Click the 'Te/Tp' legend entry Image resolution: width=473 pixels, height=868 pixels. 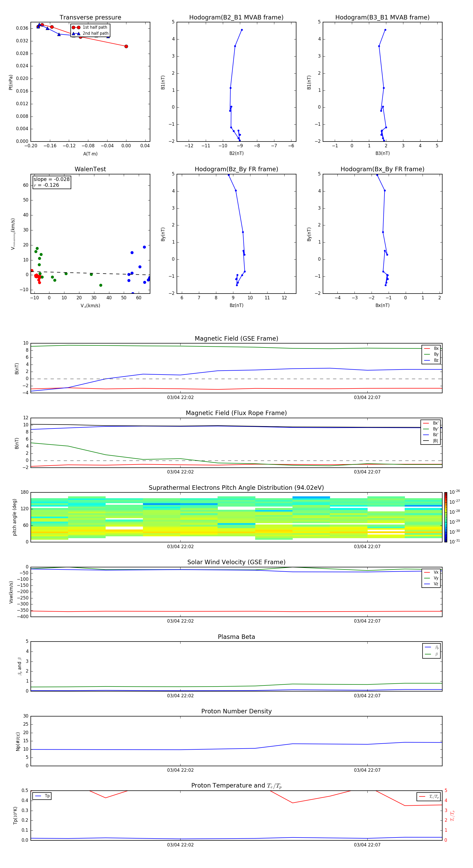coord(429,796)
